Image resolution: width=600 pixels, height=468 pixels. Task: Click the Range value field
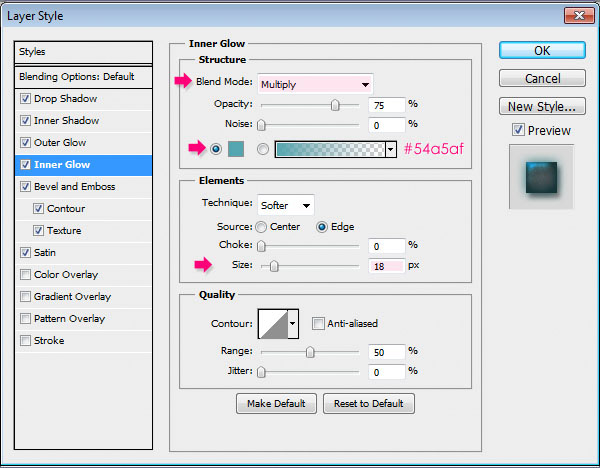click(386, 352)
